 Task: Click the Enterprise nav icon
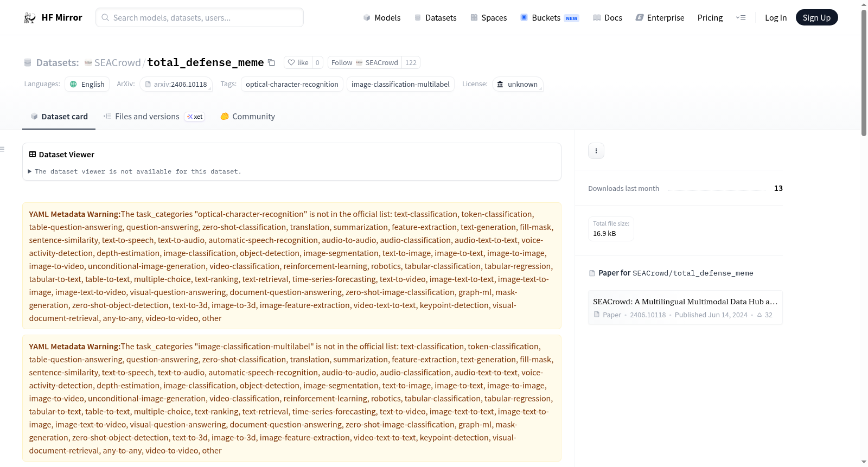640,17
